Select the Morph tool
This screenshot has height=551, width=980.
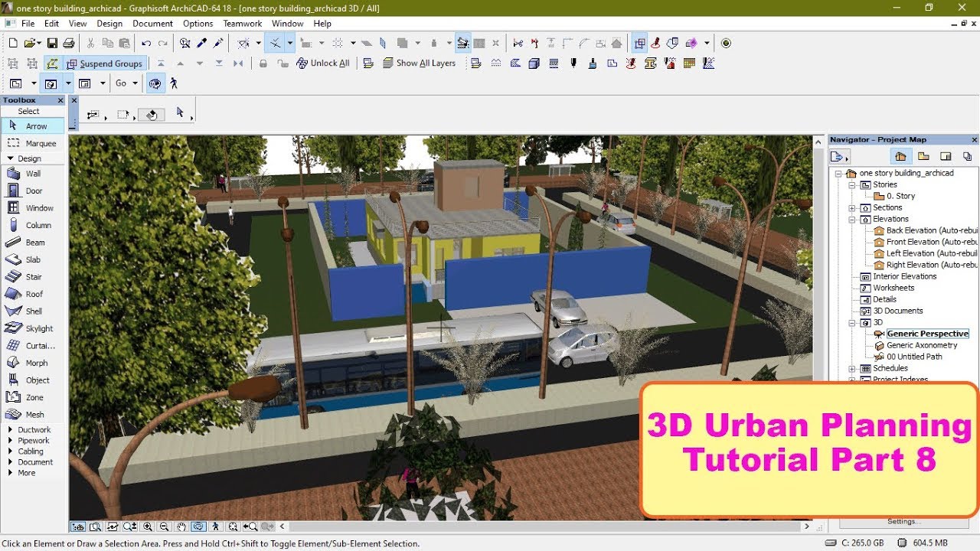[x=34, y=364]
